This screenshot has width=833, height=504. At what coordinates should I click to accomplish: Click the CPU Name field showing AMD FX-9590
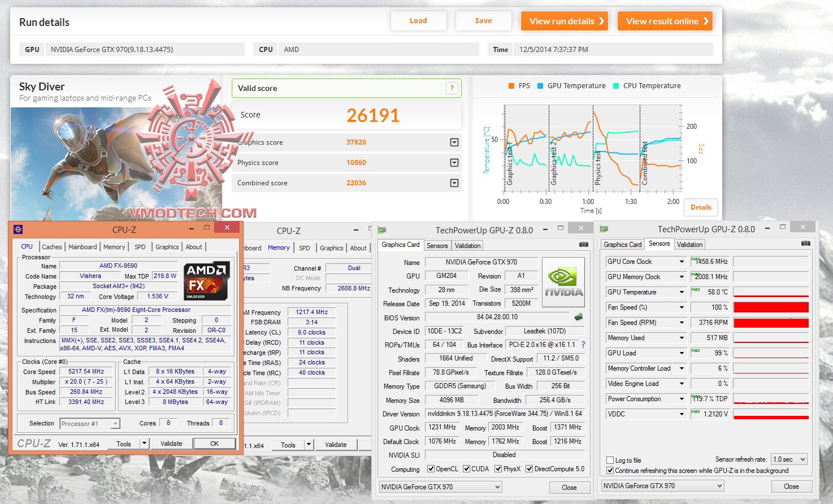(118, 266)
